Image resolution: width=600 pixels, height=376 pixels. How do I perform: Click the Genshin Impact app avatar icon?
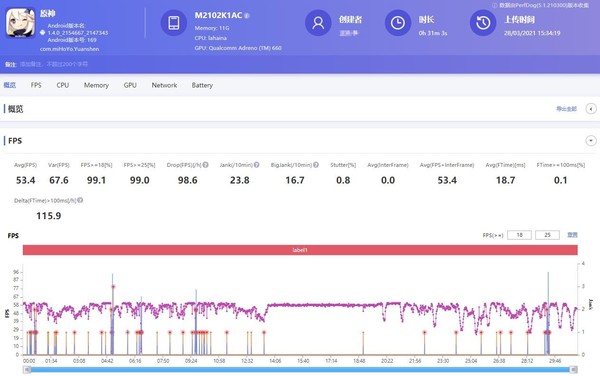21,23
